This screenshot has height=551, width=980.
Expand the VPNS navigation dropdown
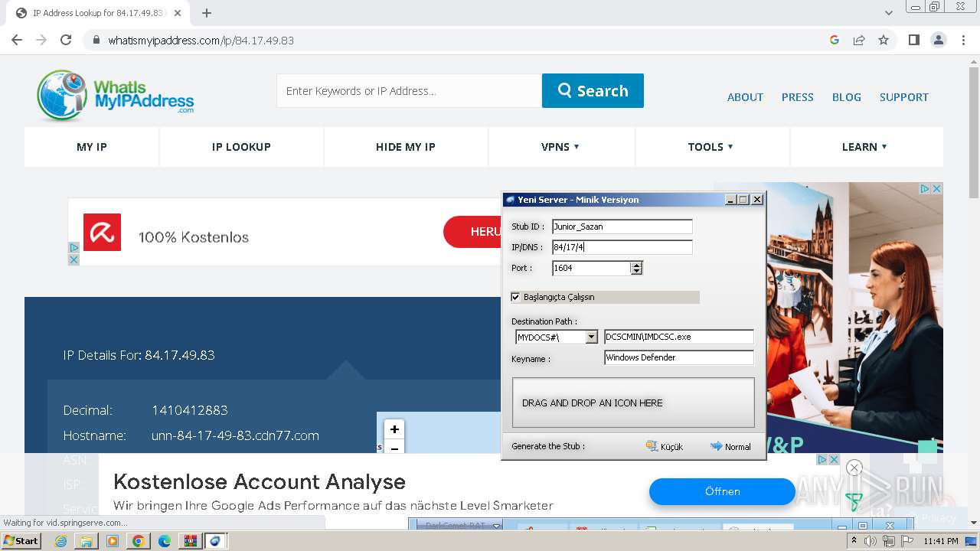point(560,147)
